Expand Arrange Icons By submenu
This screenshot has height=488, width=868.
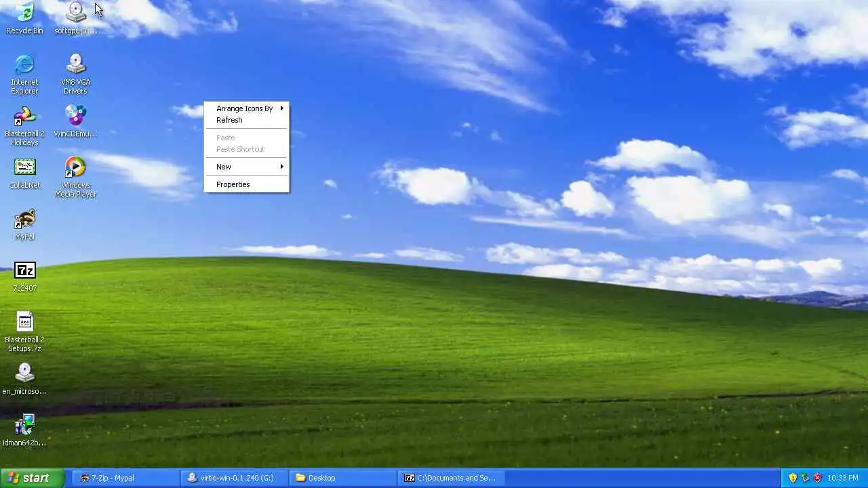[x=247, y=108]
